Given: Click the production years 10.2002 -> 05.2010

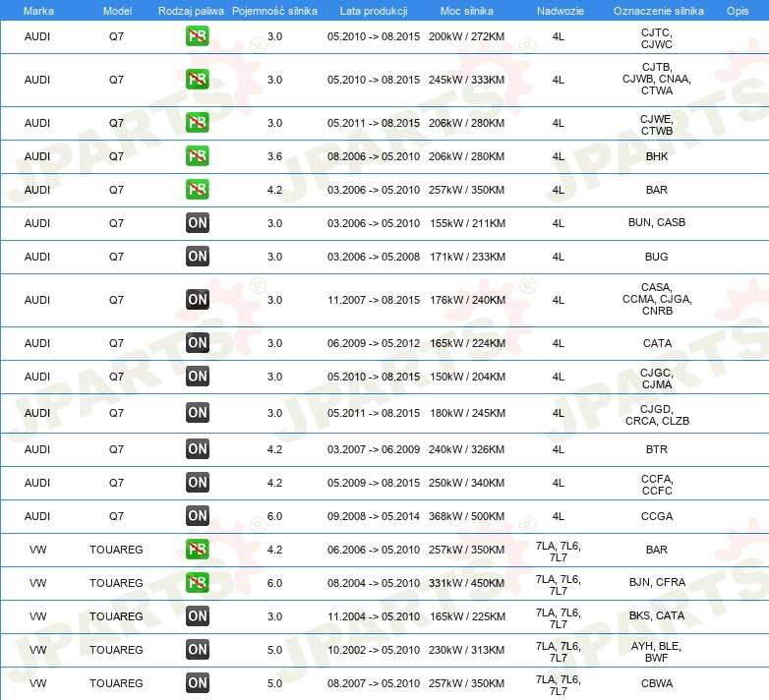Looking at the screenshot, I should point(374,650).
